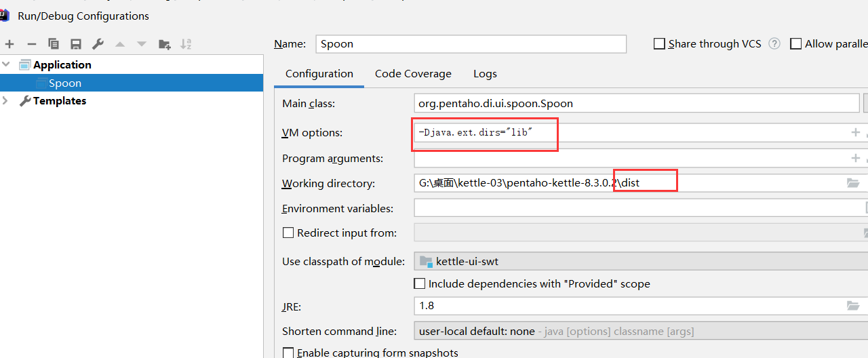
Task: Open Use classpath of module dropdown
Action: [x=641, y=261]
